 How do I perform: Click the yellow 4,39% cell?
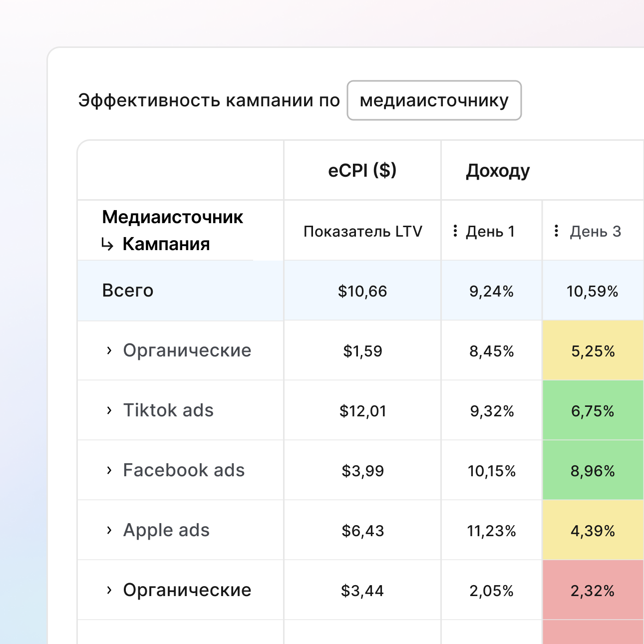593,531
